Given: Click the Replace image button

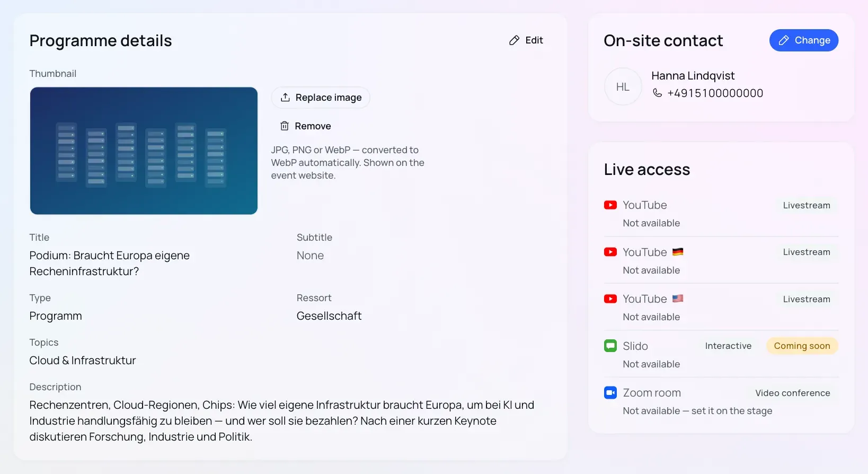Looking at the screenshot, I should coord(321,98).
